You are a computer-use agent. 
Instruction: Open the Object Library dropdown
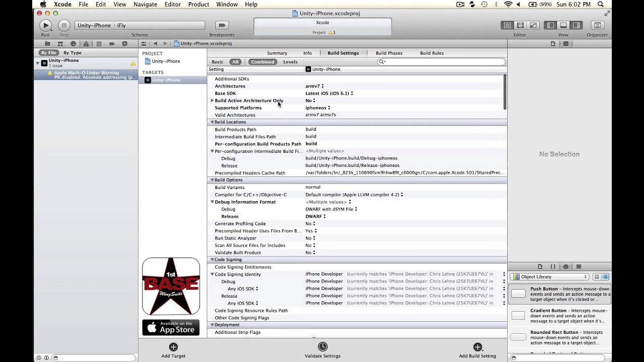549,277
